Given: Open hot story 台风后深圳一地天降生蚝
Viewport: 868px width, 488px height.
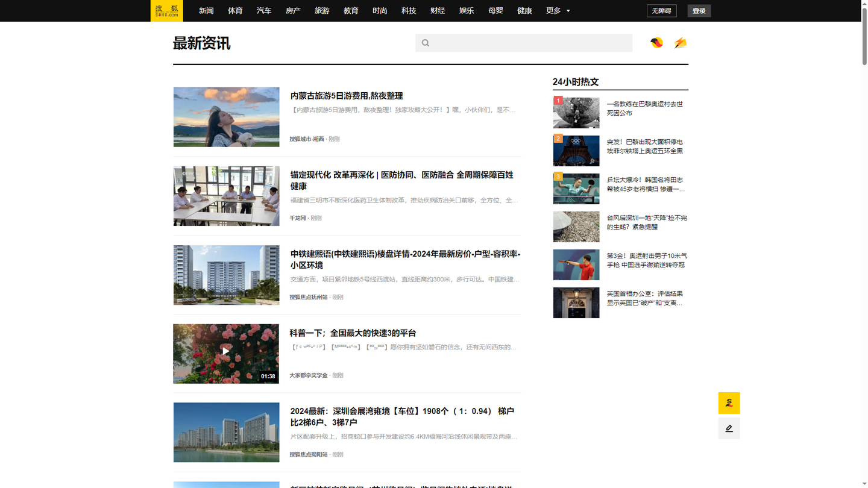Looking at the screenshot, I should click(x=647, y=222).
